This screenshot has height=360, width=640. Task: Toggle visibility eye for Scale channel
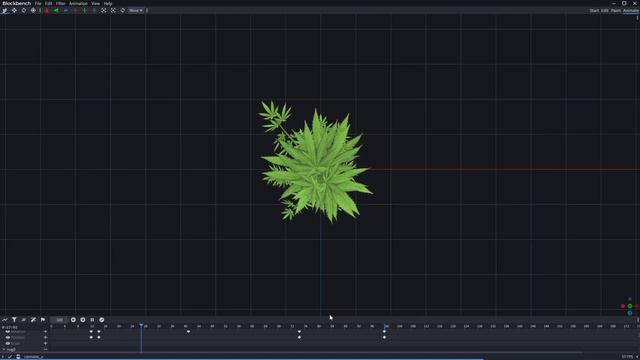point(8,343)
